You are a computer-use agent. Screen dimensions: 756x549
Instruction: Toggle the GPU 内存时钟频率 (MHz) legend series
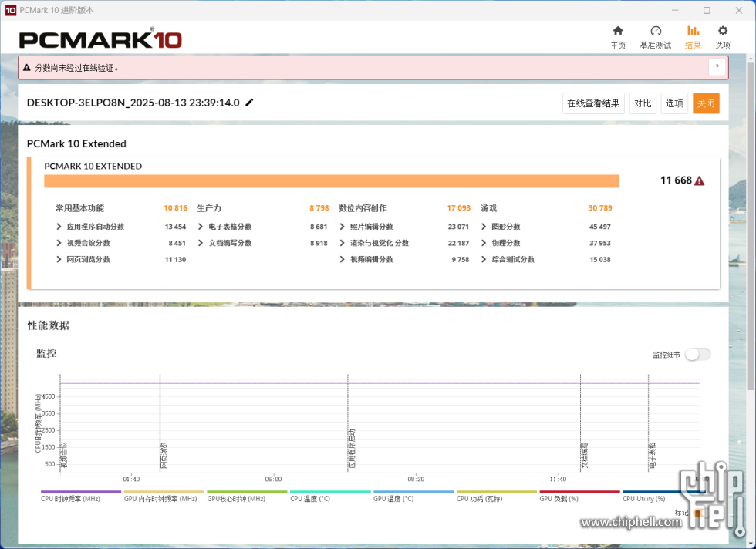coord(164,497)
